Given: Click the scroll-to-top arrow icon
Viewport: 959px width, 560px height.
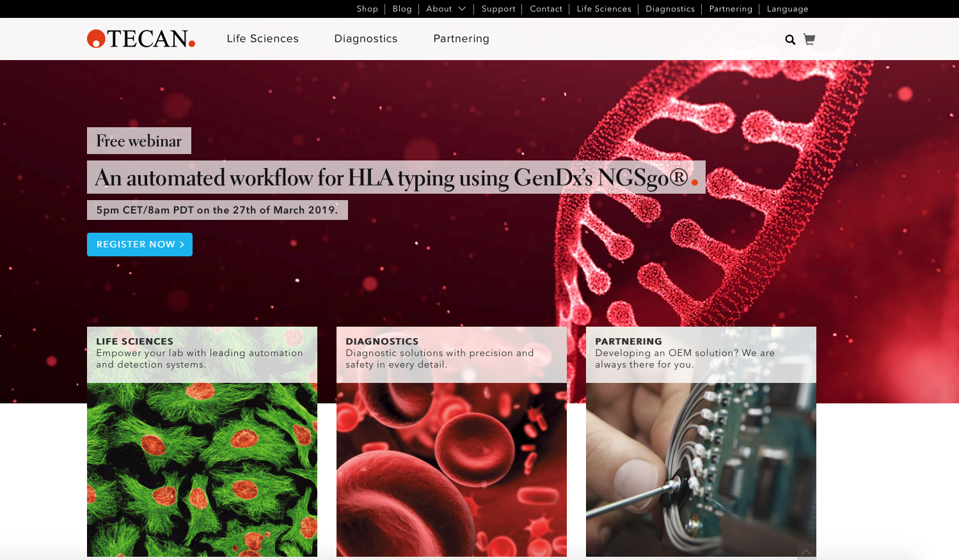Looking at the screenshot, I should [806, 552].
